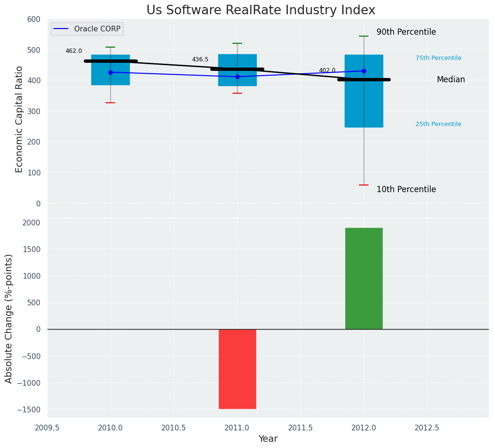Click the 75th Percentile label

[438, 58]
